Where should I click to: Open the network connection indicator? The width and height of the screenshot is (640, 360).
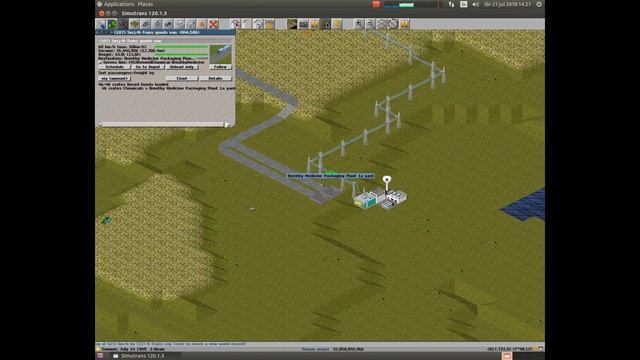pyautogui.click(x=451, y=4)
